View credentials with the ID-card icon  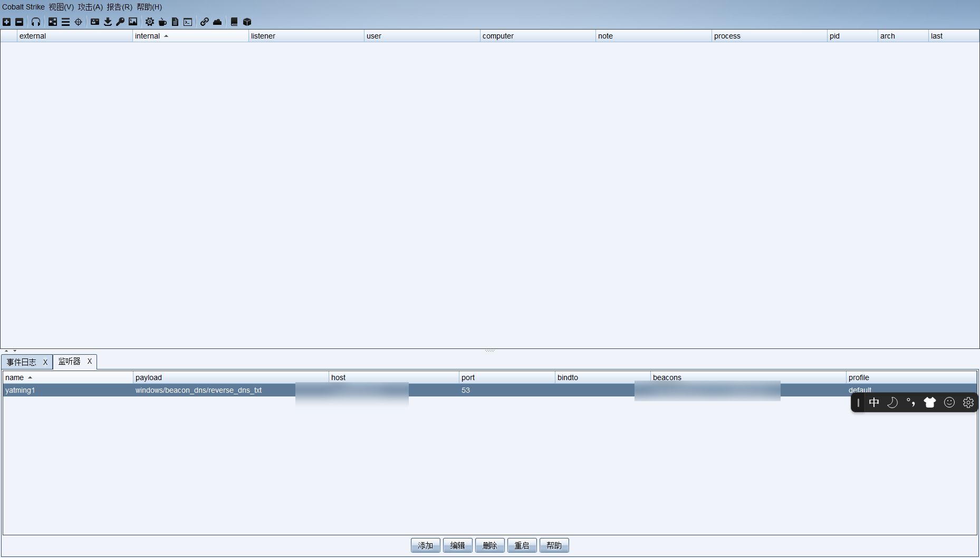click(94, 22)
